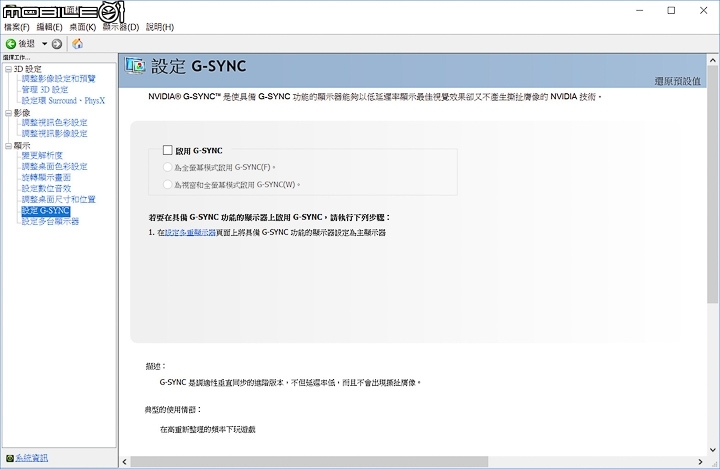Viewport: 720px width, 469px height.
Task: Collapse the 顯示 tree node
Action: click(8, 146)
